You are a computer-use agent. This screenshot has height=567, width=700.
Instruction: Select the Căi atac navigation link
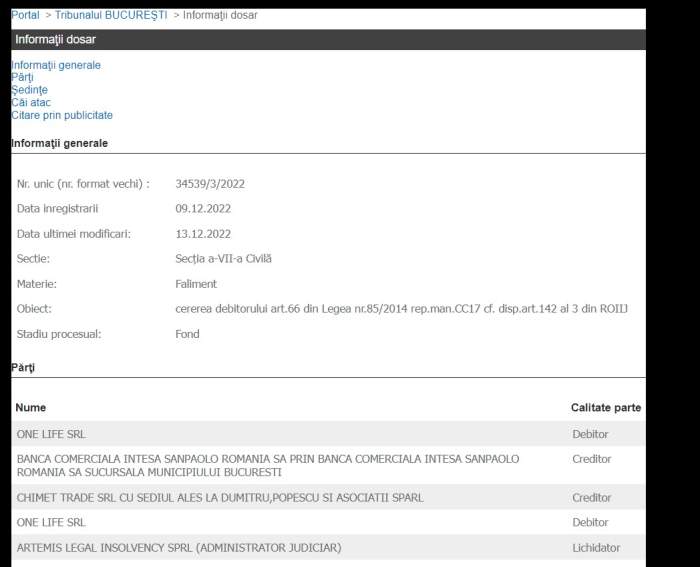(31, 102)
